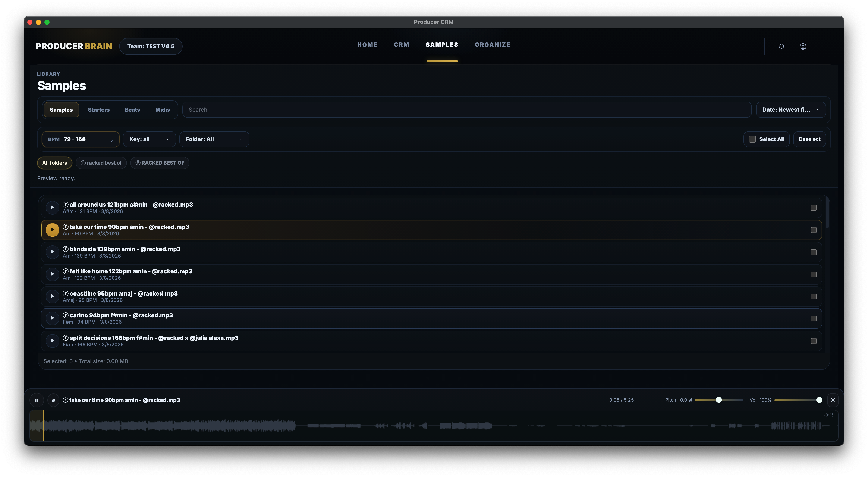Open the "Date: Newest fi..." sort dropdown
Viewport: 868px width, 477px height.
[x=791, y=110]
